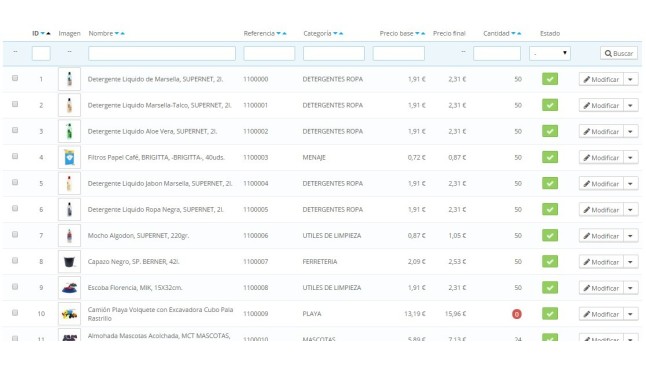Image resolution: width=646 pixels, height=366 pixels.
Task: Click product name Detergente Liquido de Marsella
Action: [155, 79]
